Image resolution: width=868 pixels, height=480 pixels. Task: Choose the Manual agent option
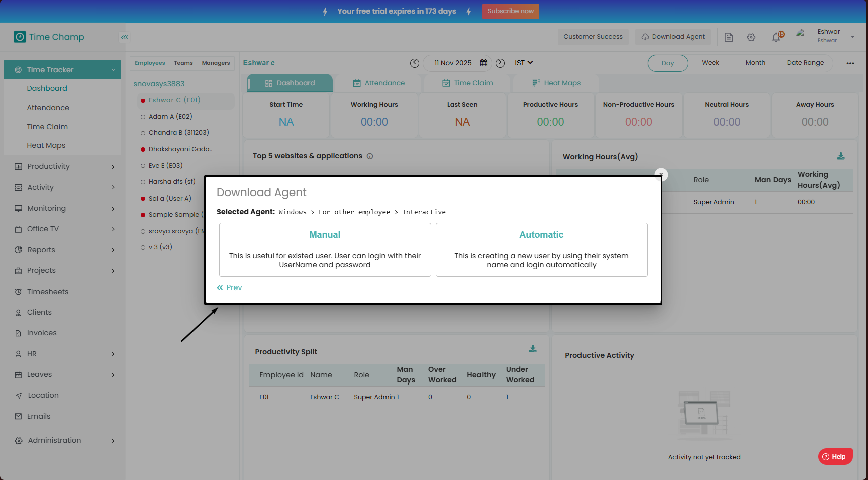pos(325,250)
